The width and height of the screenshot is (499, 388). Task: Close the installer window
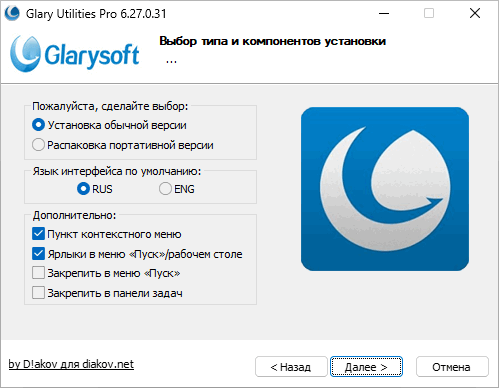point(475,13)
